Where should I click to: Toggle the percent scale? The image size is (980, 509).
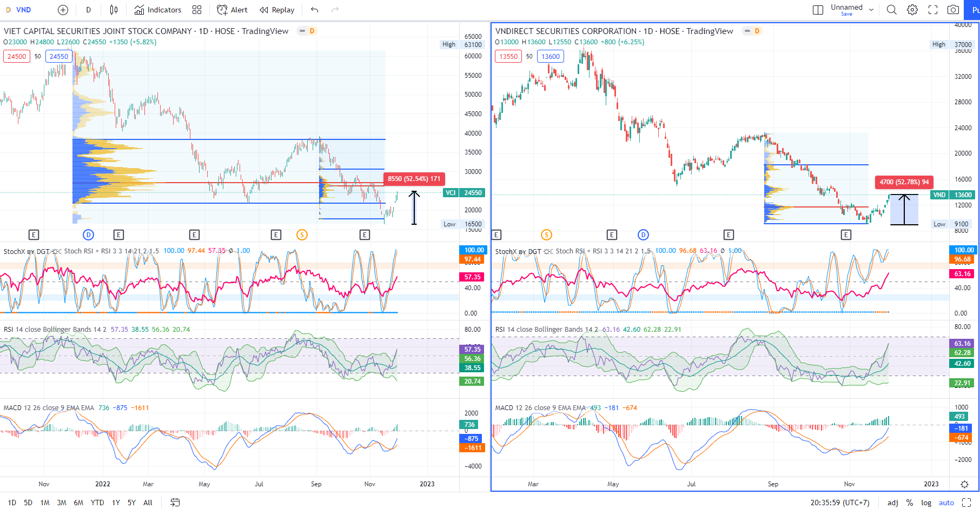(x=910, y=503)
